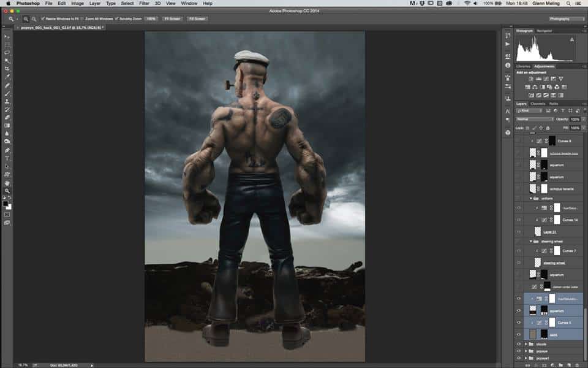This screenshot has width=588, height=368.
Task: Hide the clouds layer group
Action: 519,344
